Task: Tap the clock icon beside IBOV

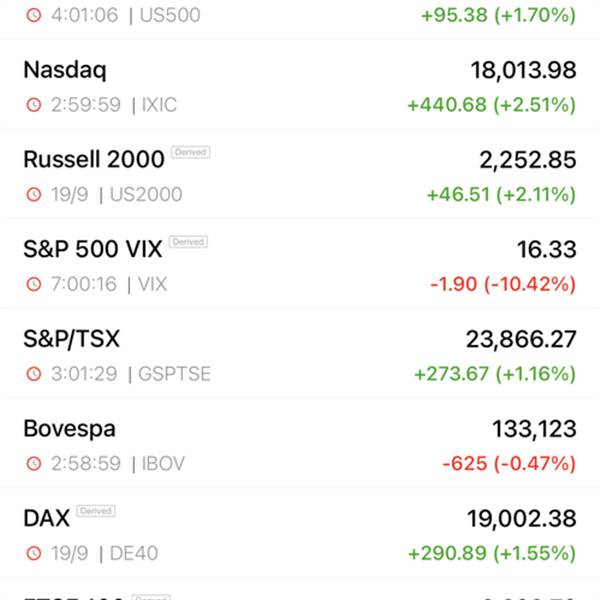Action: pos(34,463)
